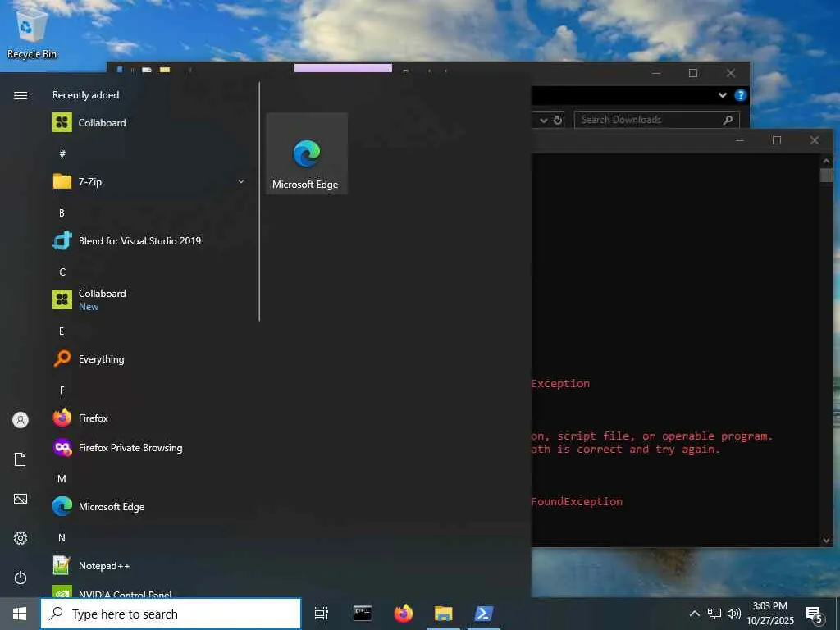Jump to letter E header

62,331
